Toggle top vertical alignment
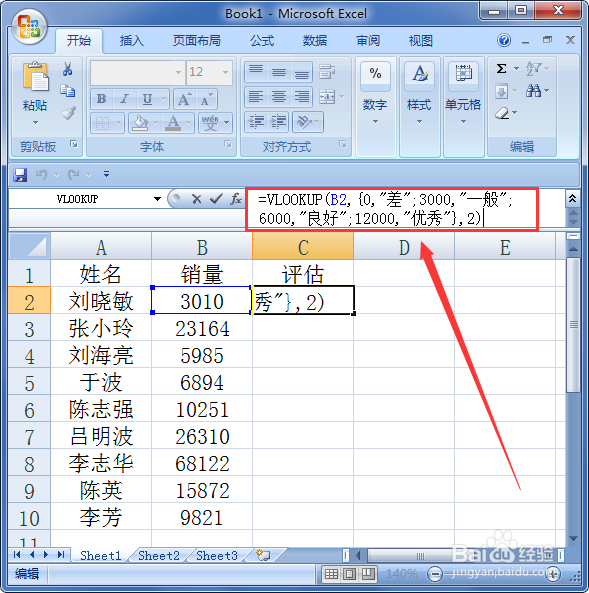 (x=256, y=71)
